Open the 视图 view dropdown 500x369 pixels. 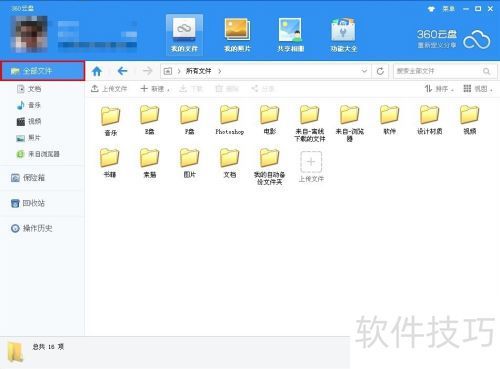[478, 89]
